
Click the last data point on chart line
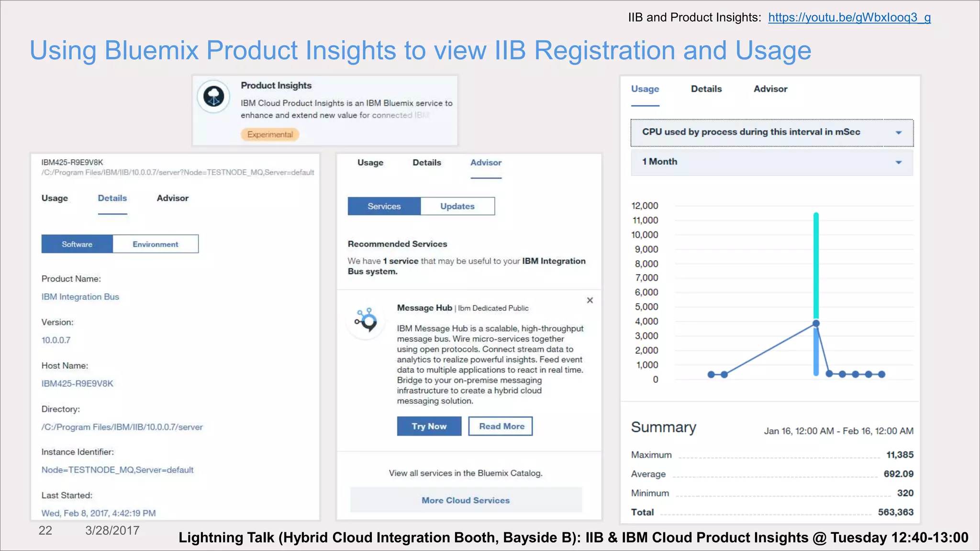(x=882, y=375)
